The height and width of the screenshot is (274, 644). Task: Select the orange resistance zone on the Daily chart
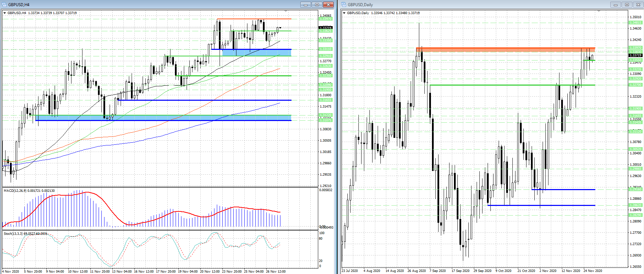(506, 50)
